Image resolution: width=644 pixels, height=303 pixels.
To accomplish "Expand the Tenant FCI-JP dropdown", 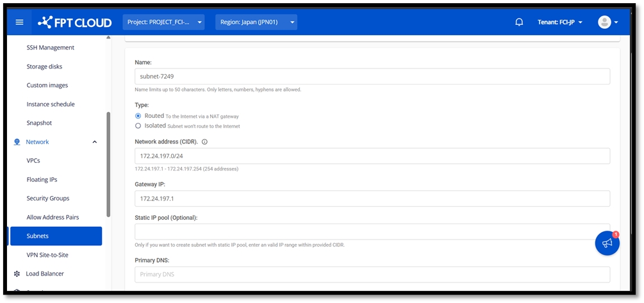I will 559,22.
